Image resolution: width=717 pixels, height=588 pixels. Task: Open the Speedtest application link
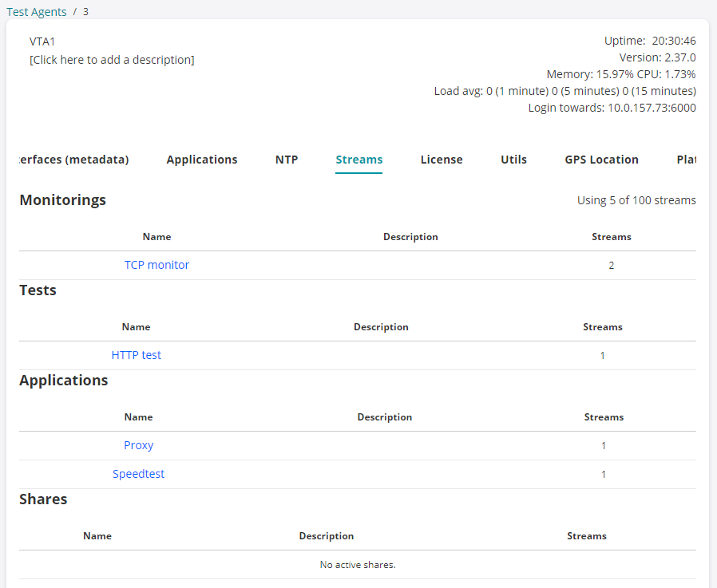click(138, 474)
